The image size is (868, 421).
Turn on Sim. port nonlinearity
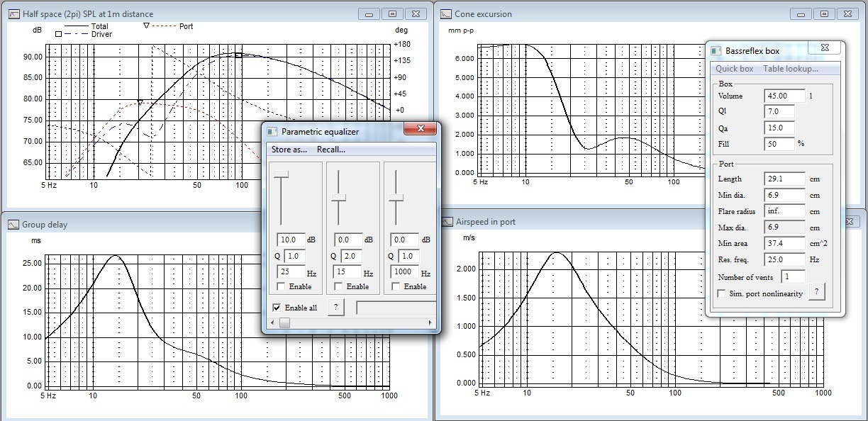tap(722, 293)
